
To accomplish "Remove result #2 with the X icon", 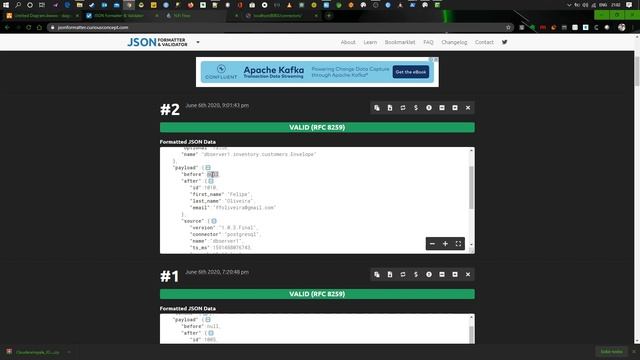I will [468, 108].
